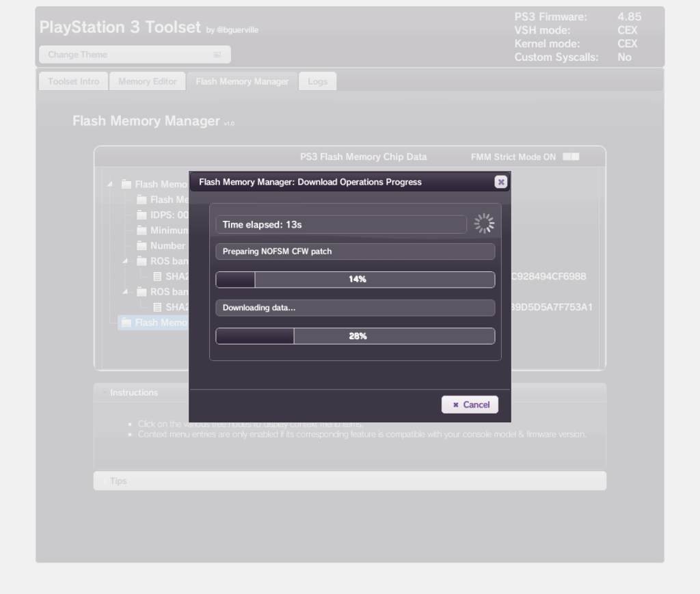Switch to the Toolset Intro tab
Image resolution: width=700 pixels, height=594 pixels.
pos(74,81)
